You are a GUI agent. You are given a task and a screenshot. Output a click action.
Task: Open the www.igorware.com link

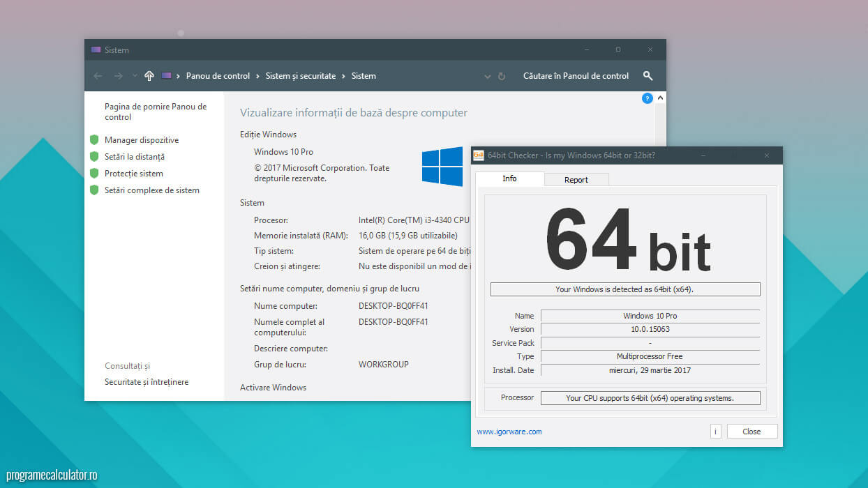(x=509, y=432)
